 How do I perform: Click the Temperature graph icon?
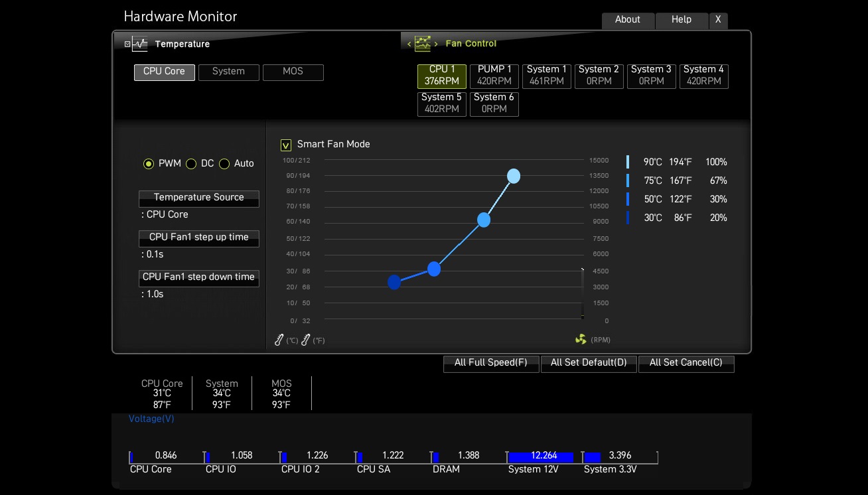click(x=140, y=44)
